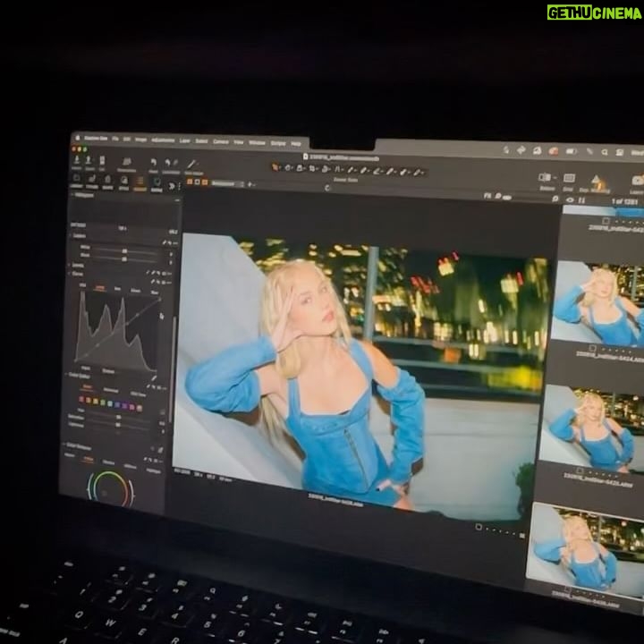
Task: Open the Camera menu
Action: [221, 141]
